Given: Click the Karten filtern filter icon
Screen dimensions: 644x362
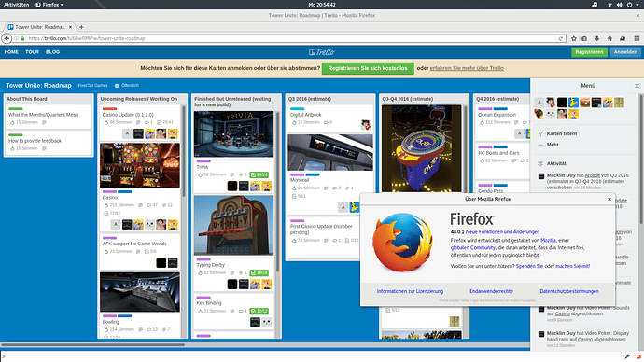Looking at the screenshot, I should [540, 133].
